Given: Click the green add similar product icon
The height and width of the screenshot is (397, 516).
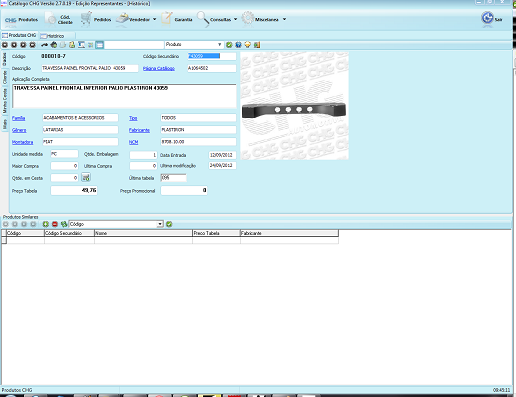Looking at the screenshot, I should (x=46, y=224).
